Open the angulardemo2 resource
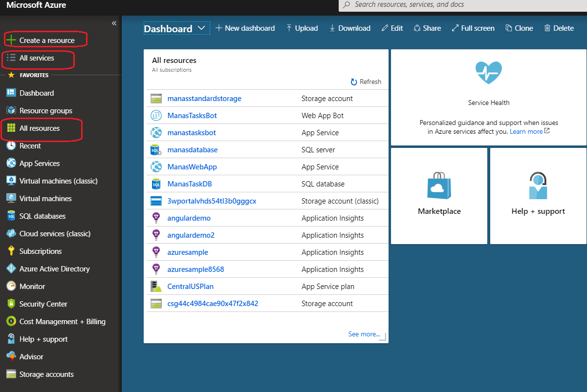This screenshot has width=587, height=392. pyautogui.click(x=191, y=235)
